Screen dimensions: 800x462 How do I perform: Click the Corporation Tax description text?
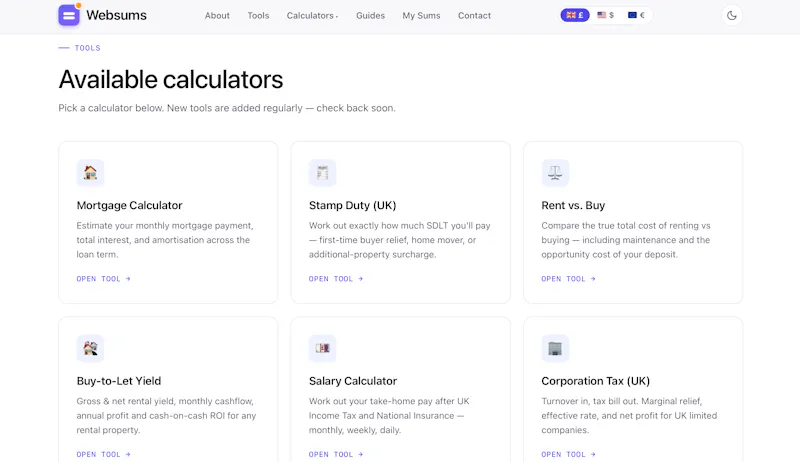pos(629,416)
